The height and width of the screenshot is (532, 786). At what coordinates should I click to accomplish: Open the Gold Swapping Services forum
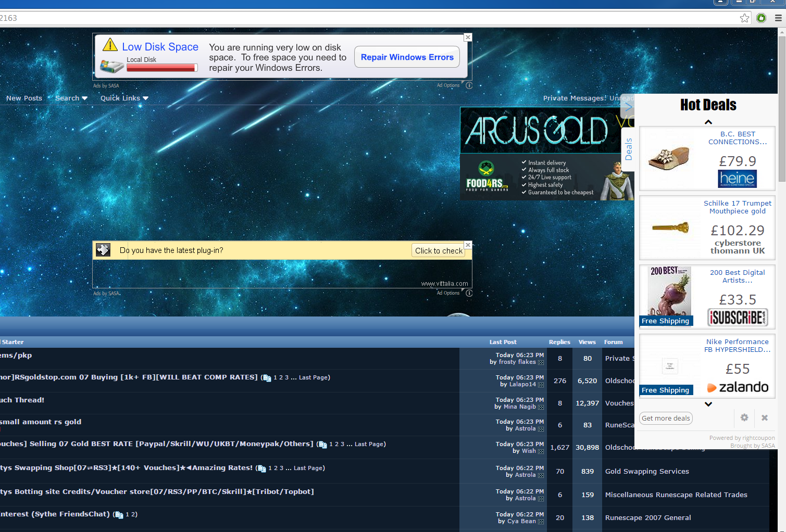pos(647,472)
